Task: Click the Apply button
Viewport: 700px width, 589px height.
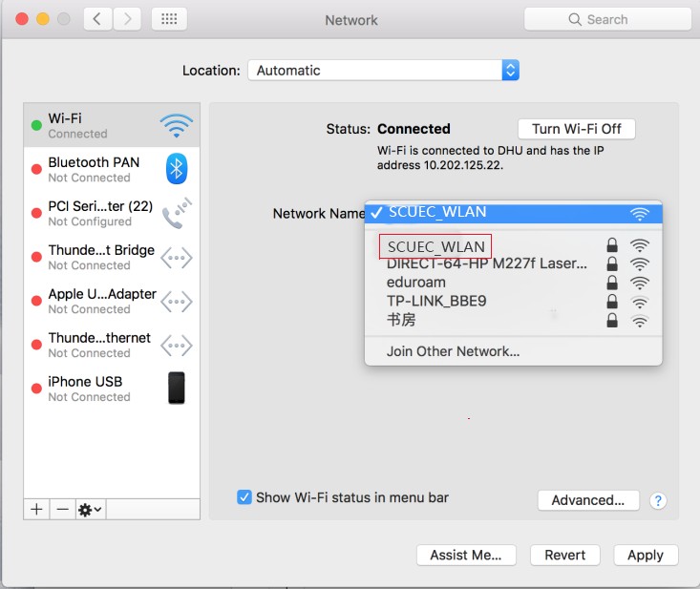Action: 645,555
